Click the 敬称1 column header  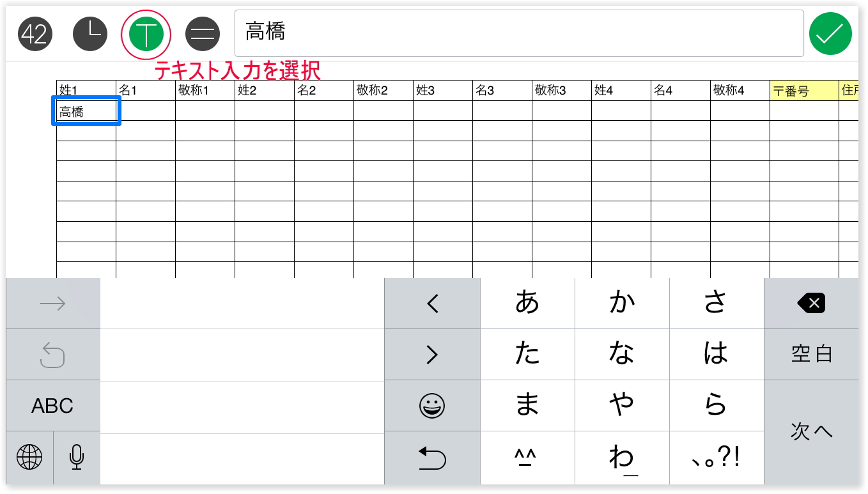point(205,91)
